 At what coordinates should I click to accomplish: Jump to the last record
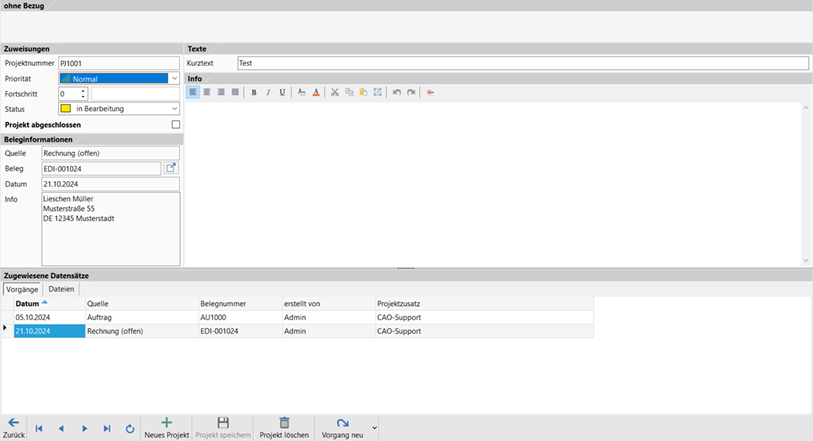coord(107,429)
